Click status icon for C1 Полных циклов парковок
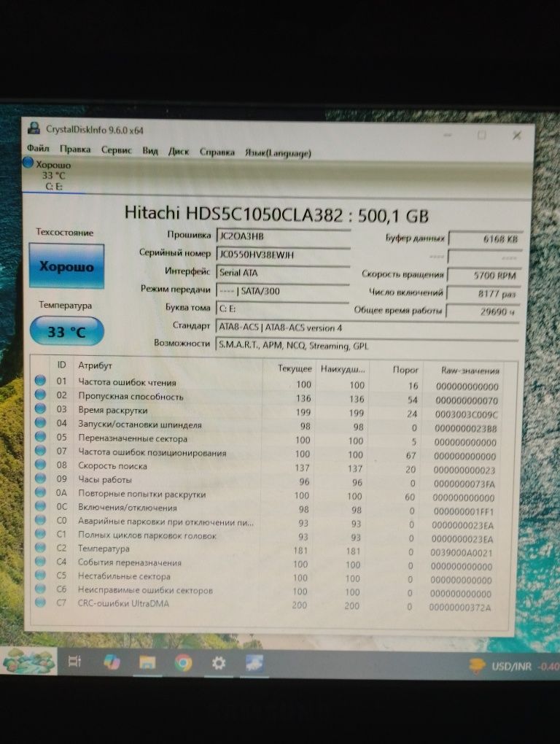The image size is (560, 744). (x=40, y=533)
